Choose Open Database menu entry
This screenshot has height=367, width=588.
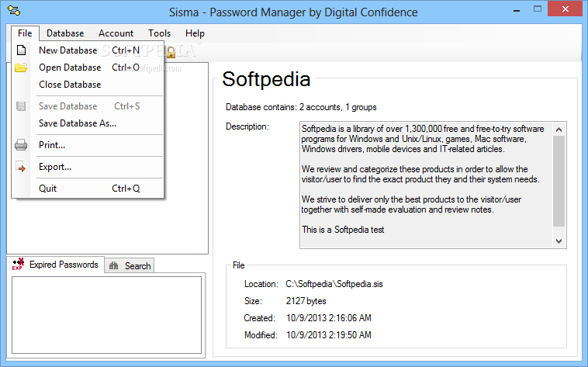pos(89,68)
